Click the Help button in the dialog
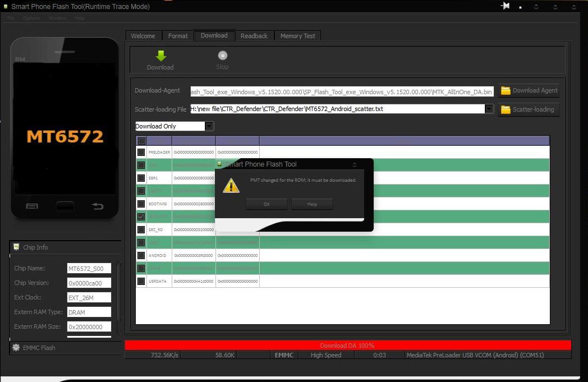Image resolution: width=588 pixels, height=382 pixels. [x=312, y=204]
